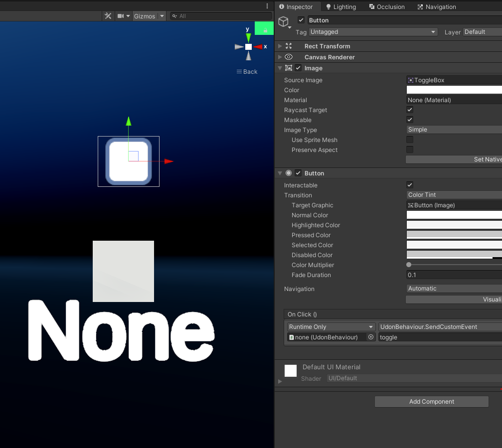The width and height of the screenshot is (502, 448).
Task: Uncheck the Interactable checkbox
Action: (409, 185)
